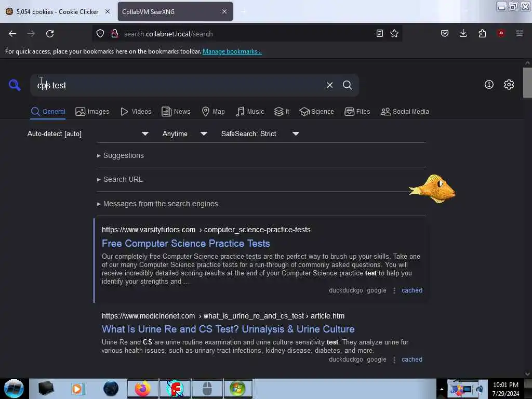This screenshot has height=399, width=532.
Task: Open the News category
Action: point(176,112)
